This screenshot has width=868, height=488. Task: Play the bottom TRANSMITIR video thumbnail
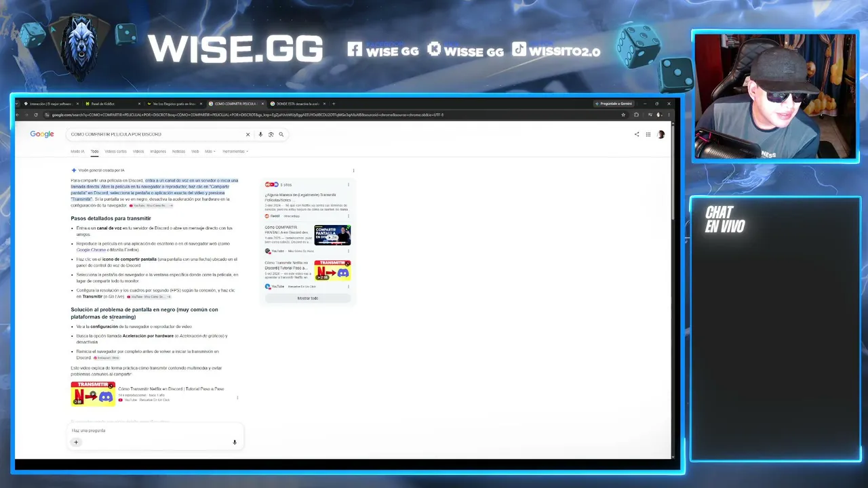(x=93, y=394)
